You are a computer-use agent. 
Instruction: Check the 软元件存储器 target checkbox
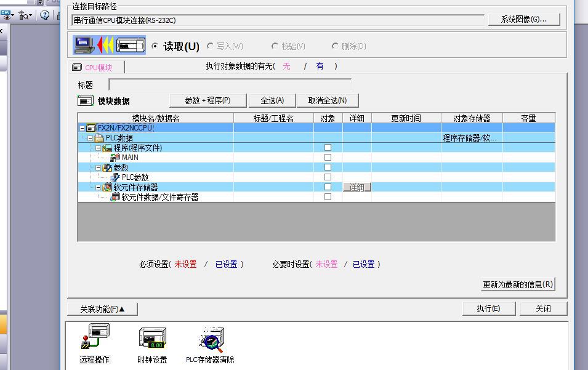328,187
